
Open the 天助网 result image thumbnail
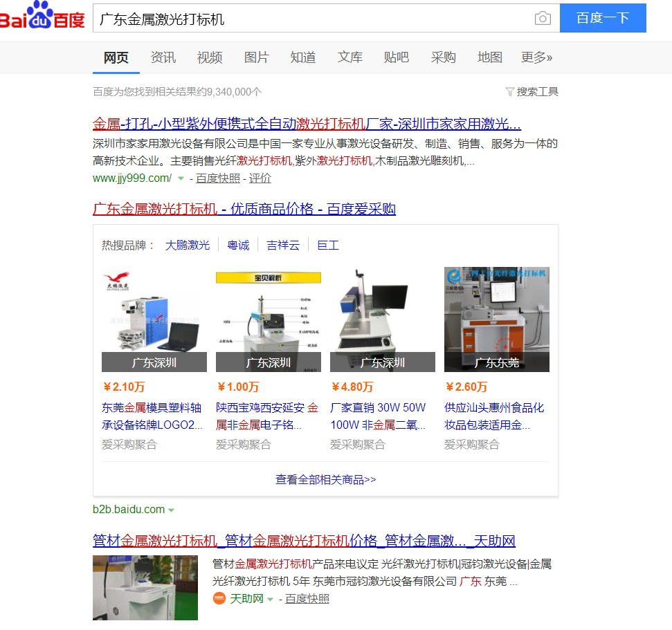pos(145,588)
